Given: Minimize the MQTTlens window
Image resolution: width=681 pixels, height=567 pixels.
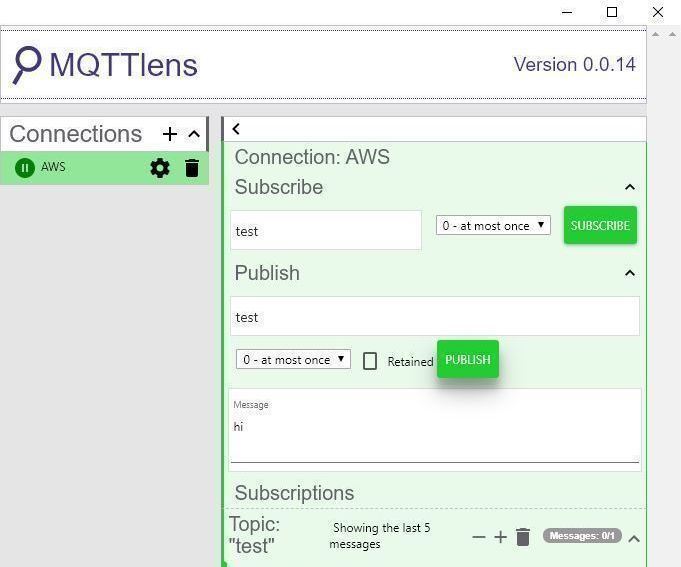Looking at the screenshot, I should tap(567, 12).
